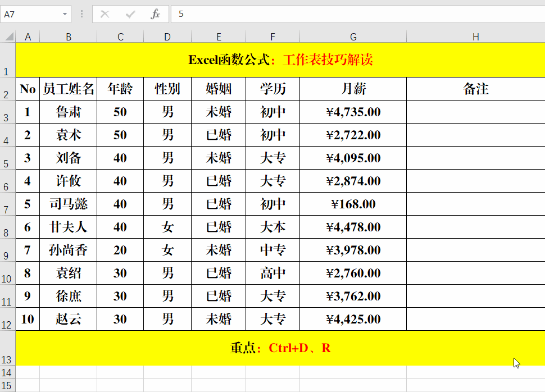Select the name cell '袁术'

tap(69, 135)
